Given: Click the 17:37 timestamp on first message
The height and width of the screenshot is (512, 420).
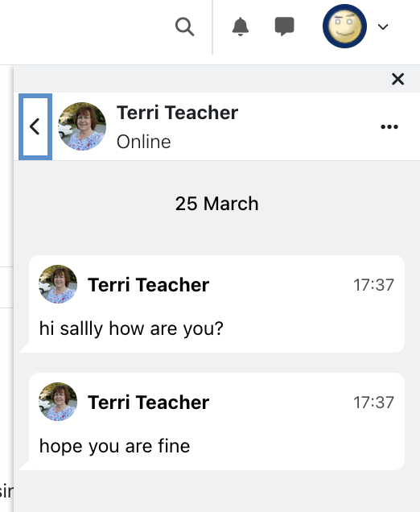Looking at the screenshot, I should pyautogui.click(x=373, y=285).
